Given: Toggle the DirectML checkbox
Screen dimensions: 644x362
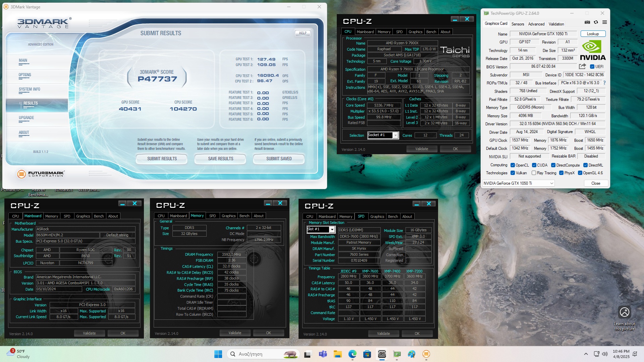Looking at the screenshot, I should (585, 165).
